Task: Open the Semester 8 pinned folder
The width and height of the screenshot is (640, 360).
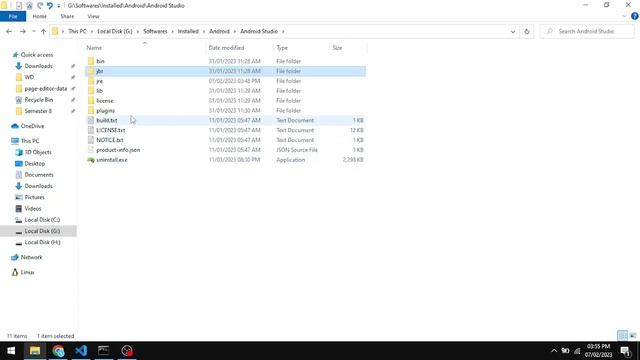Action: pos(38,111)
